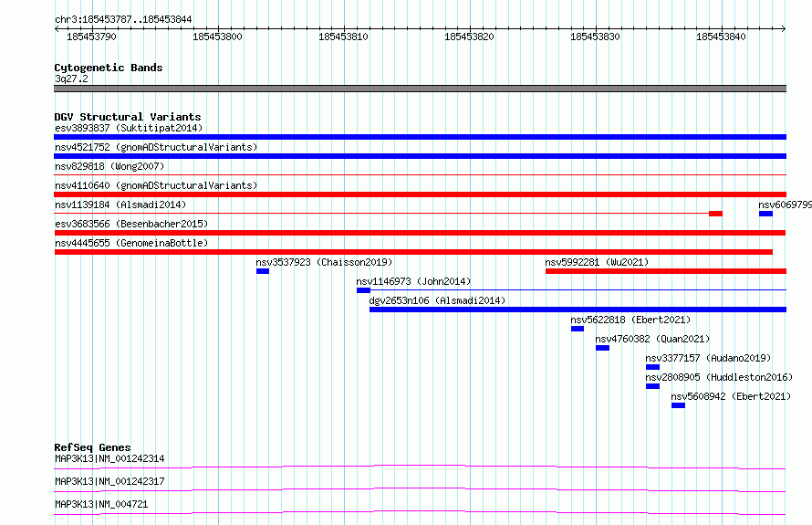Viewport: 812px width, 525px height.
Task: Click ruler position 185453820
Action: [469, 37]
